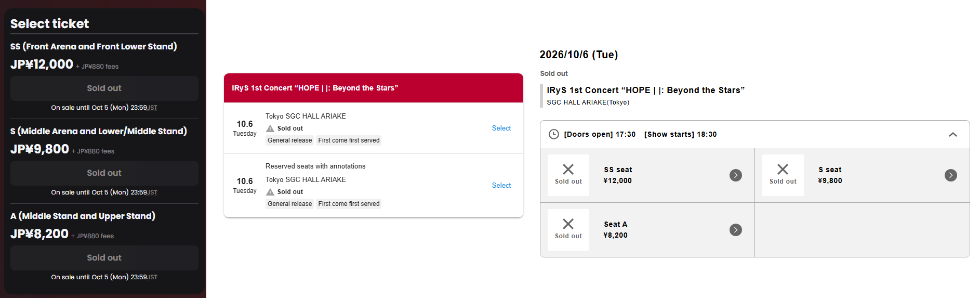Click the JST timezone label under SS ticket
Viewport: 980px width, 298px height.
pos(152,108)
